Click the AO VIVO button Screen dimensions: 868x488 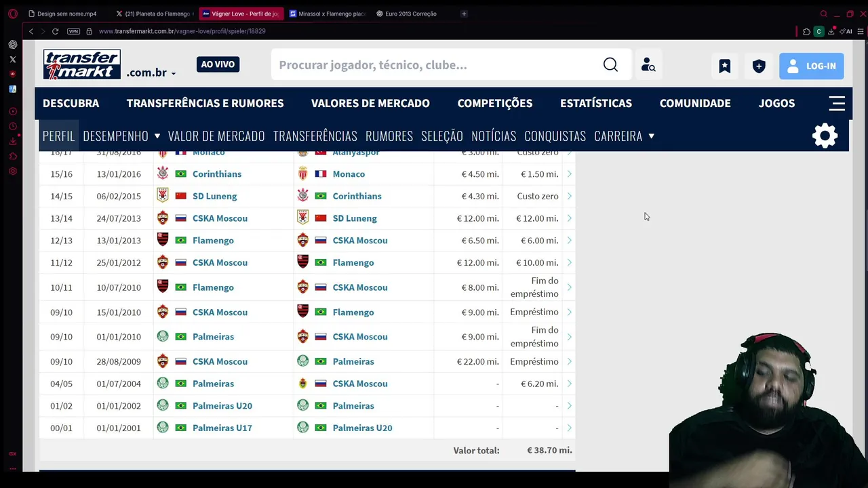(218, 64)
